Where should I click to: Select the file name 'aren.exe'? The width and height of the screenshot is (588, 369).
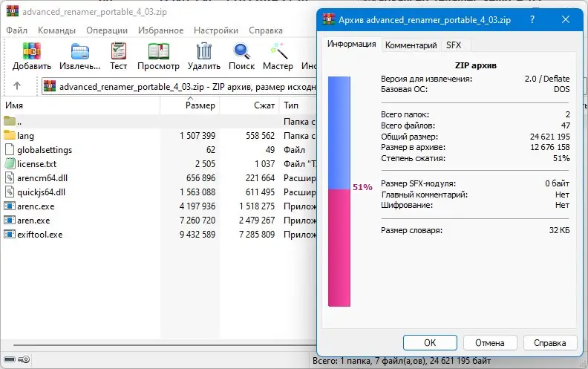coord(33,220)
